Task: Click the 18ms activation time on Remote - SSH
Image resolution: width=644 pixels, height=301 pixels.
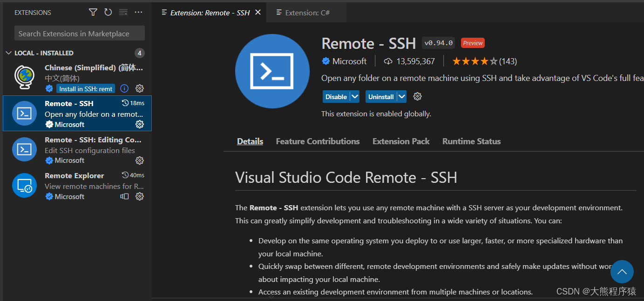Action: pos(133,103)
